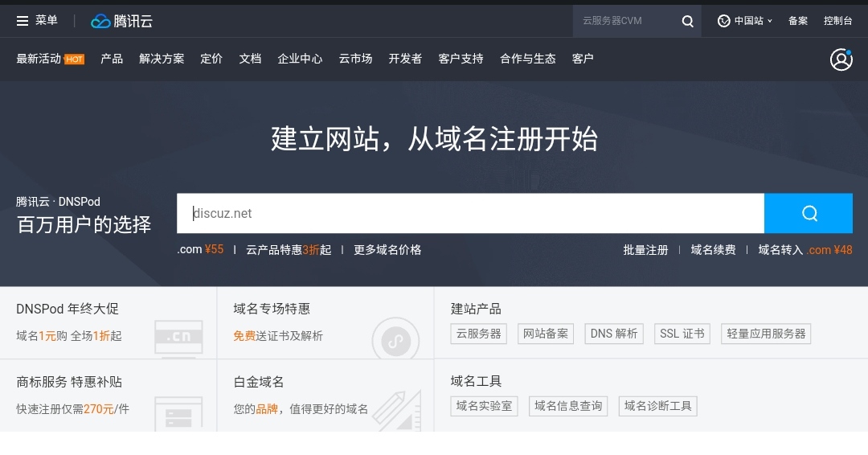Viewport: 868px width, 455px height.
Task: Click the 腾讯云 · DNSPod label
Action: (x=58, y=202)
